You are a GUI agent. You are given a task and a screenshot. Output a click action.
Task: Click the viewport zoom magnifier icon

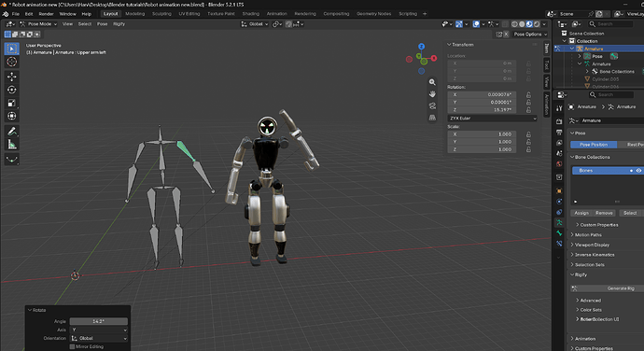tap(432, 82)
